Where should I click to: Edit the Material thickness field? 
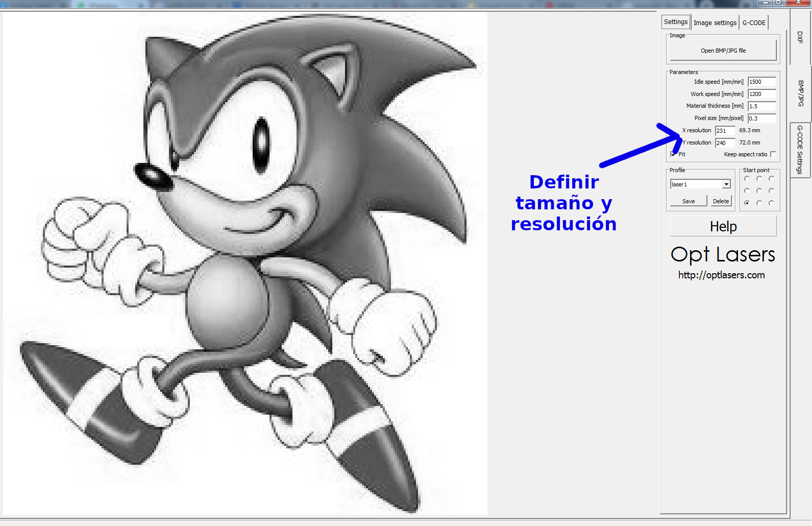pos(762,106)
